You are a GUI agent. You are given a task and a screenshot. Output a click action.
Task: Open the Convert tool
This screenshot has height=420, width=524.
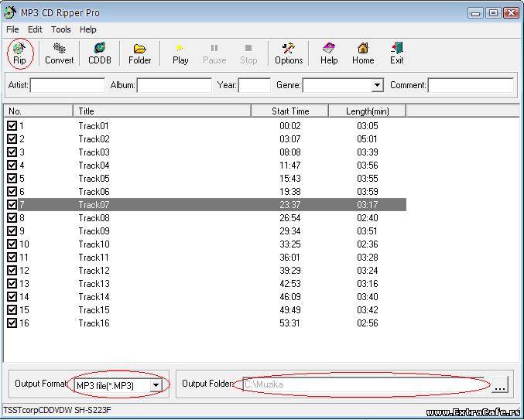pyautogui.click(x=59, y=53)
